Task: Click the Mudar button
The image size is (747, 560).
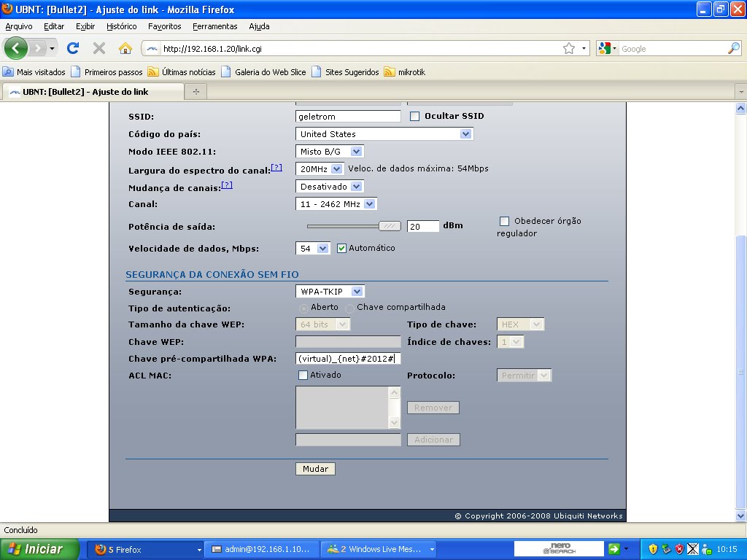Action: coord(315,469)
